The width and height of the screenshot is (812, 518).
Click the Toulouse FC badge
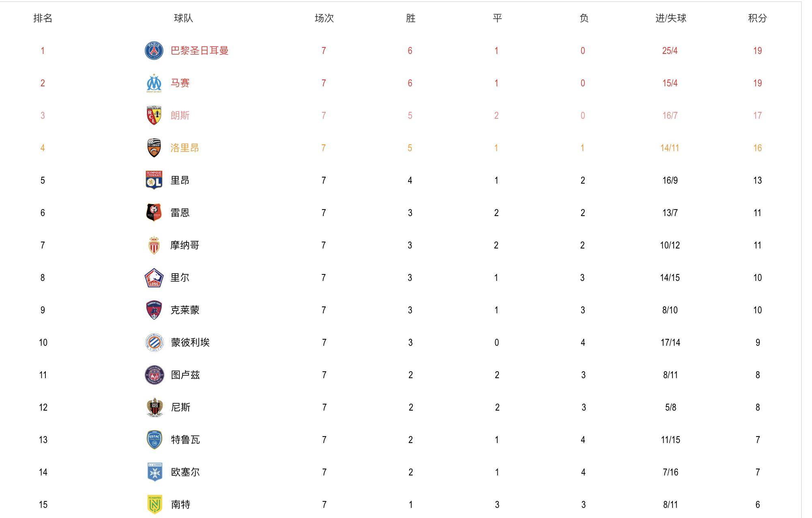coord(154,375)
